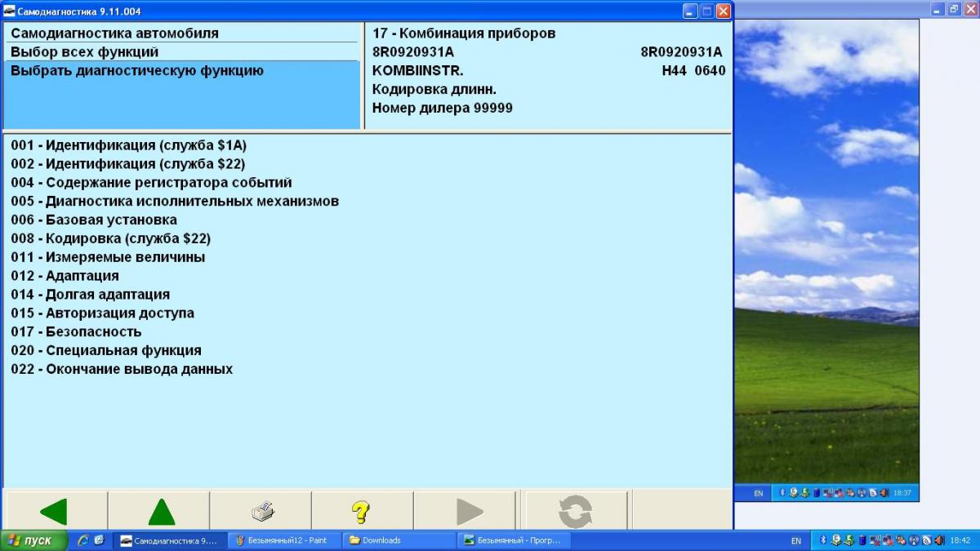Click 17 - Комбинация приборов header text
980x551 pixels.
pyautogui.click(x=464, y=33)
